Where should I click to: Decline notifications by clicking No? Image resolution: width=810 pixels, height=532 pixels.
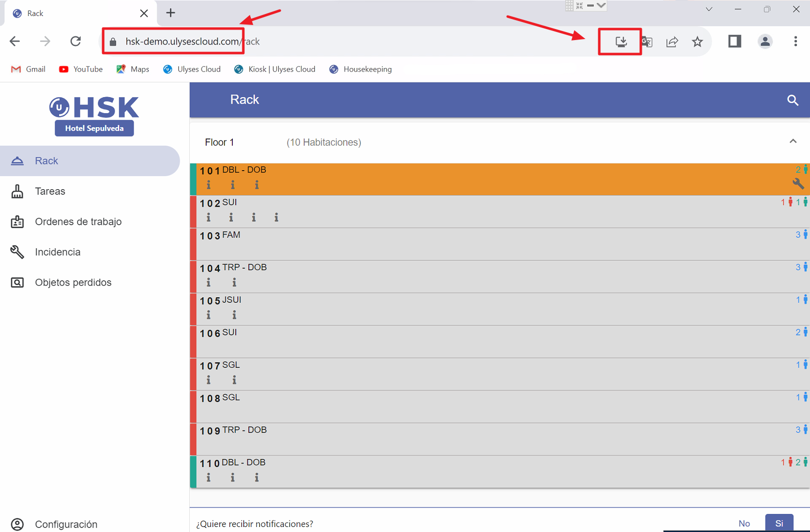point(744,523)
